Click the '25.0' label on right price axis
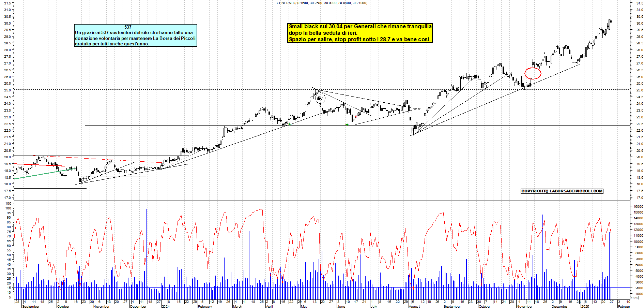The height and width of the screenshot is (308, 644). pos(640,90)
